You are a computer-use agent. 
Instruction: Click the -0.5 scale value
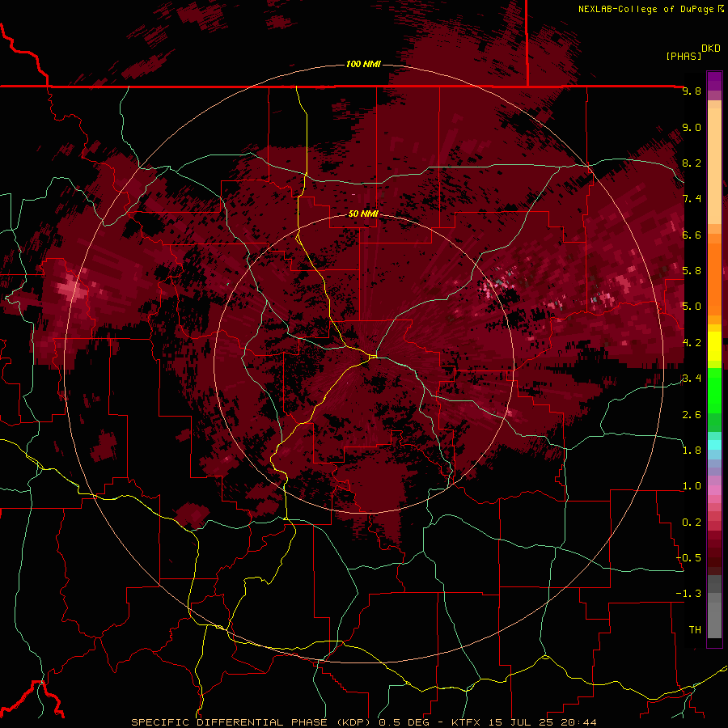pos(688,557)
